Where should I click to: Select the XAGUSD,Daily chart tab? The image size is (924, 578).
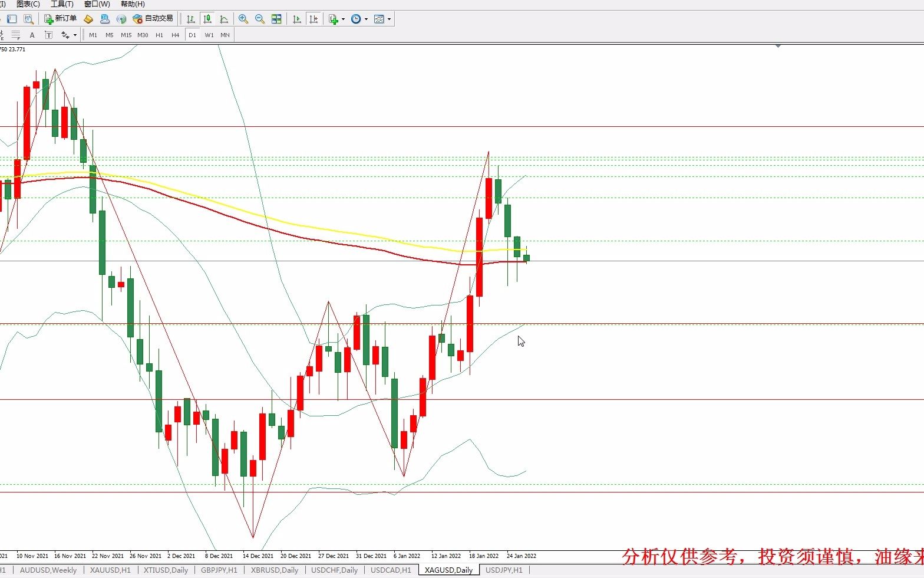tap(448, 570)
